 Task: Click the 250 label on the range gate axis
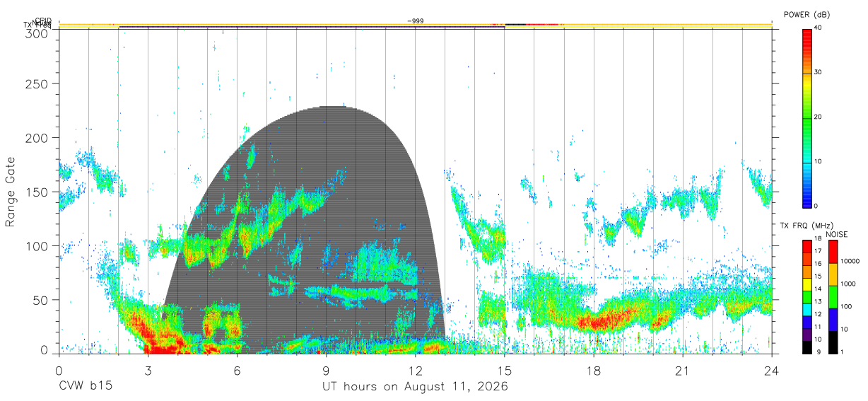click(x=35, y=84)
